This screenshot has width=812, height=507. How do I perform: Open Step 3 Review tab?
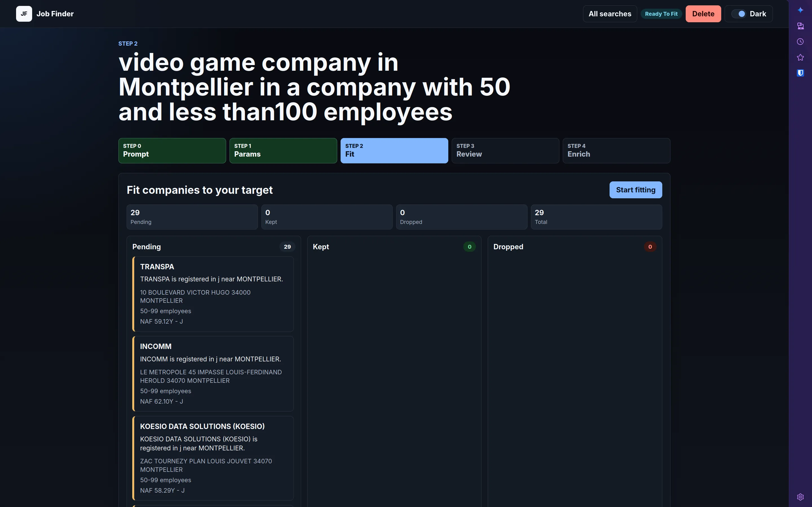505,151
